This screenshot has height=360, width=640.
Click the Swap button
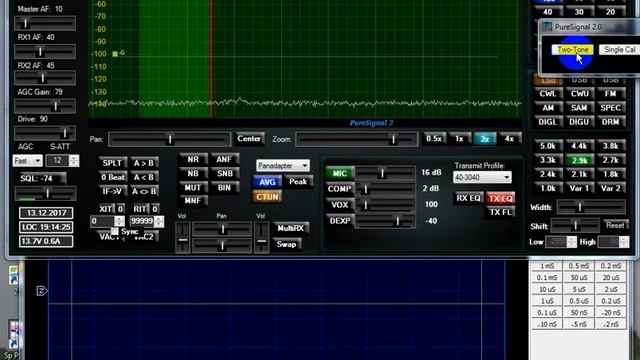tap(287, 244)
